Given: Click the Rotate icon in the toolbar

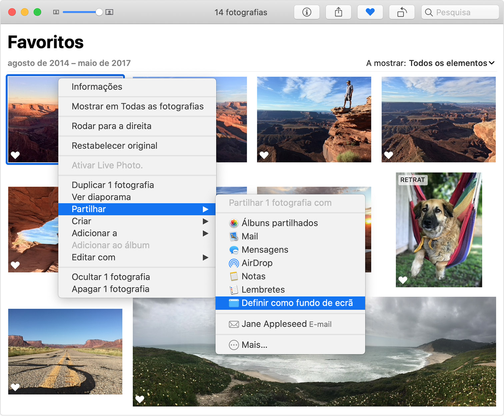Looking at the screenshot, I should (x=402, y=12).
